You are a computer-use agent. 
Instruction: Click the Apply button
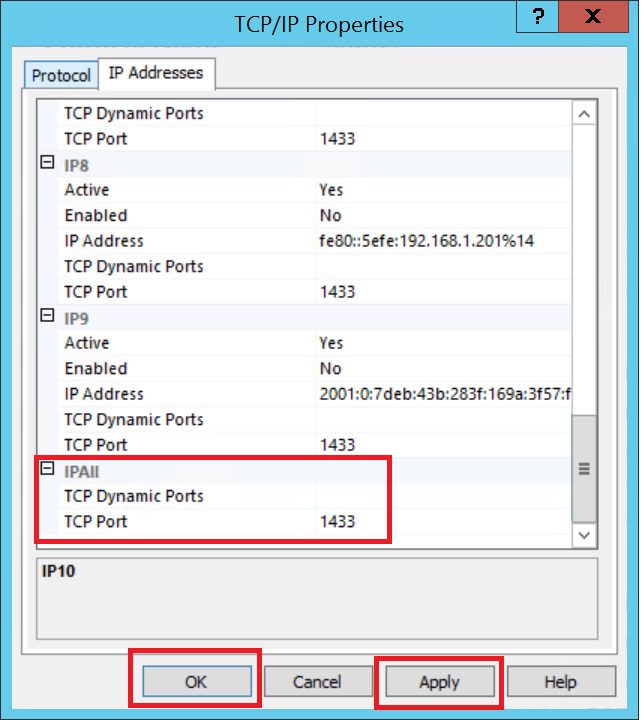pyautogui.click(x=440, y=682)
